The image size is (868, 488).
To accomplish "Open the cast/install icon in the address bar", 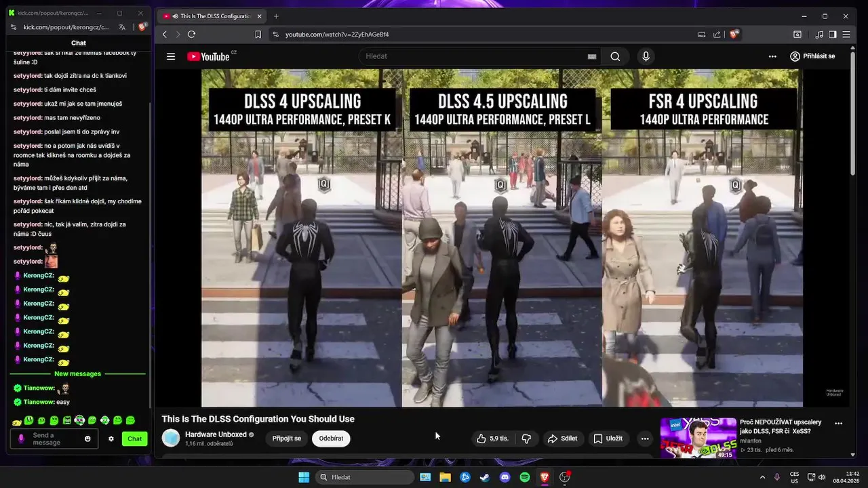I will click(702, 34).
